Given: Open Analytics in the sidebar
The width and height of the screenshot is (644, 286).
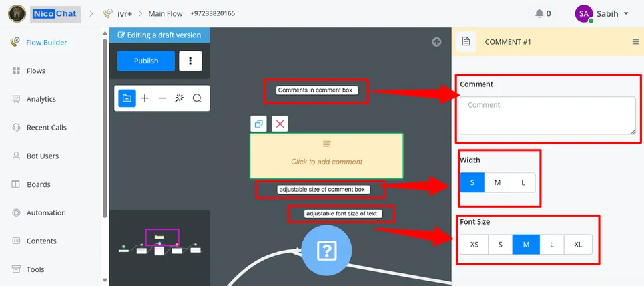Looking at the screenshot, I should tap(41, 99).
